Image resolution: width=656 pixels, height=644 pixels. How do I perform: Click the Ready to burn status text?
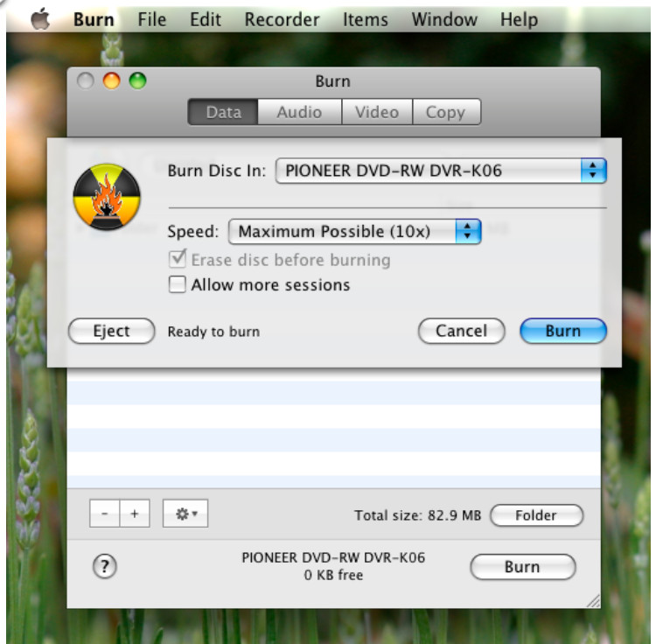pos(213,332)
